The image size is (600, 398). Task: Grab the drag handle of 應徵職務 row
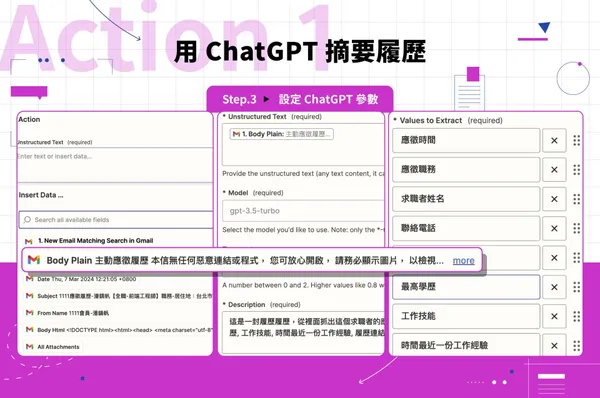577,170
